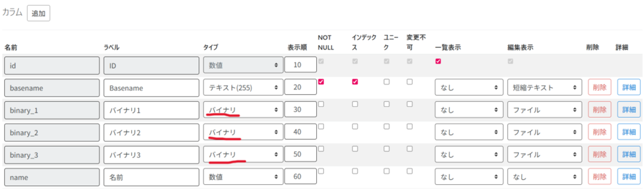Open the type dropdown for name row
644x190 pixels.
pyautogui.click(x=243, y=177)
